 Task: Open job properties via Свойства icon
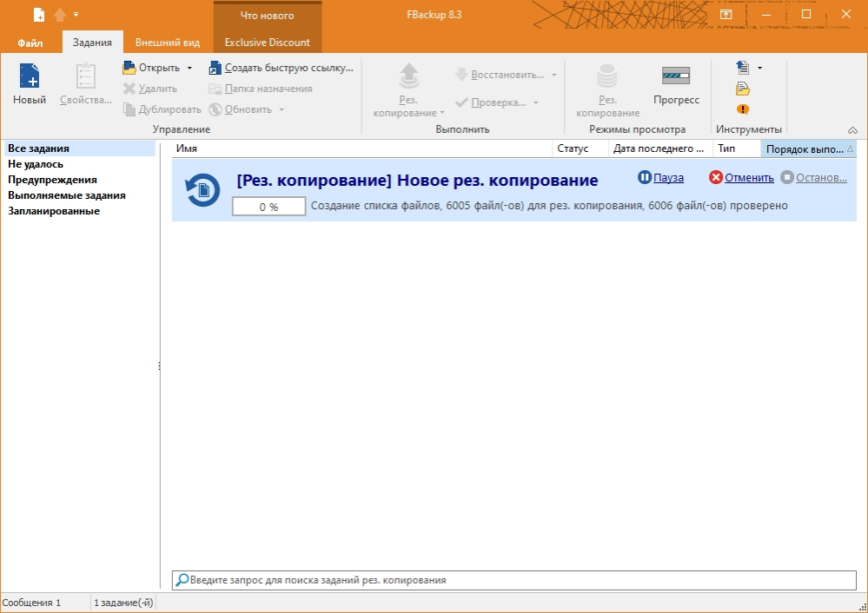pos(86,76)
